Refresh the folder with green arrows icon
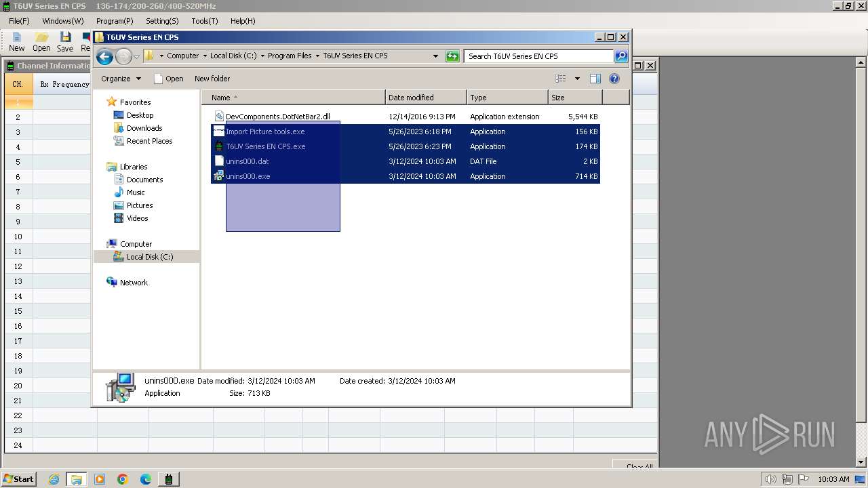Viewport: 868px width, 488px height. (452, 56)
